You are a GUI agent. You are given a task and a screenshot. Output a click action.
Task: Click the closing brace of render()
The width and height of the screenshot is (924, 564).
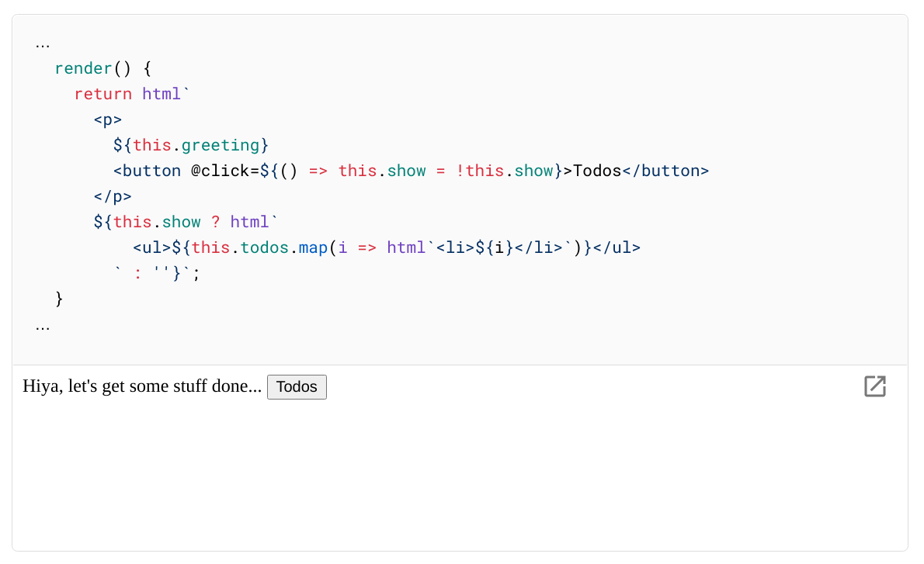(x=58, y=299)
